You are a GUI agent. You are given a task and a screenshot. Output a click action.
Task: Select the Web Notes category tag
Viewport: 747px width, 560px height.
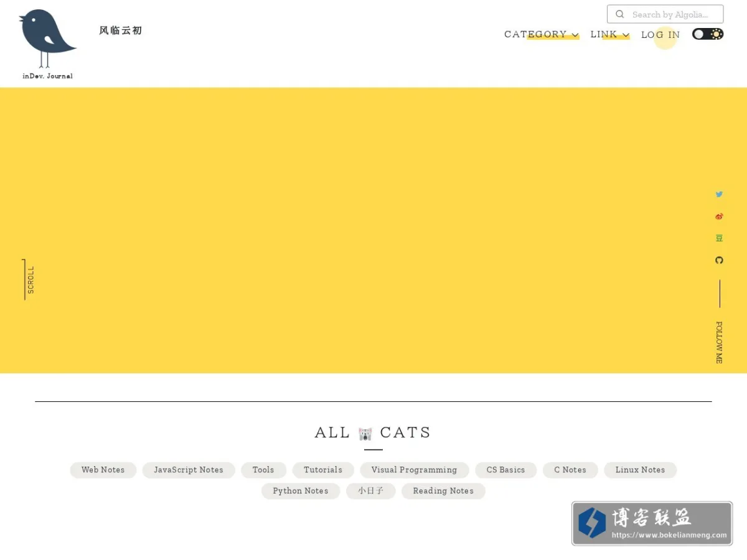(103, 470)
